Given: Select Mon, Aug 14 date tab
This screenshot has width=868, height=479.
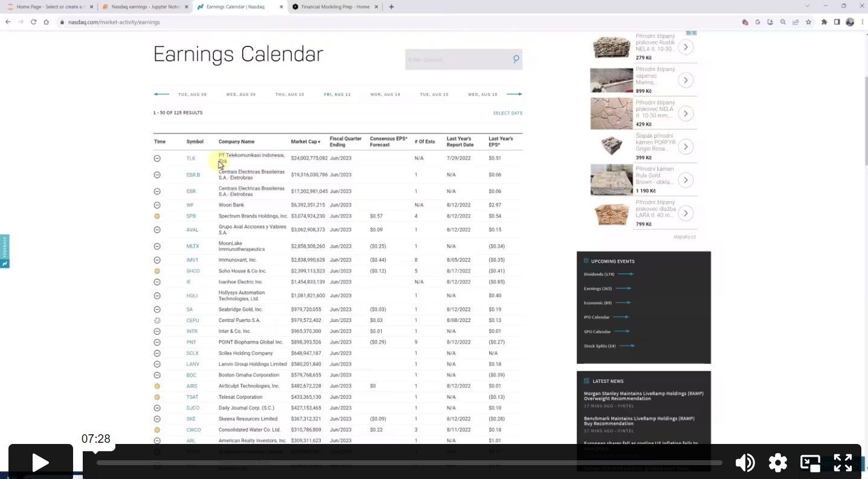Looking at the screenshot, I should point(385,94).
